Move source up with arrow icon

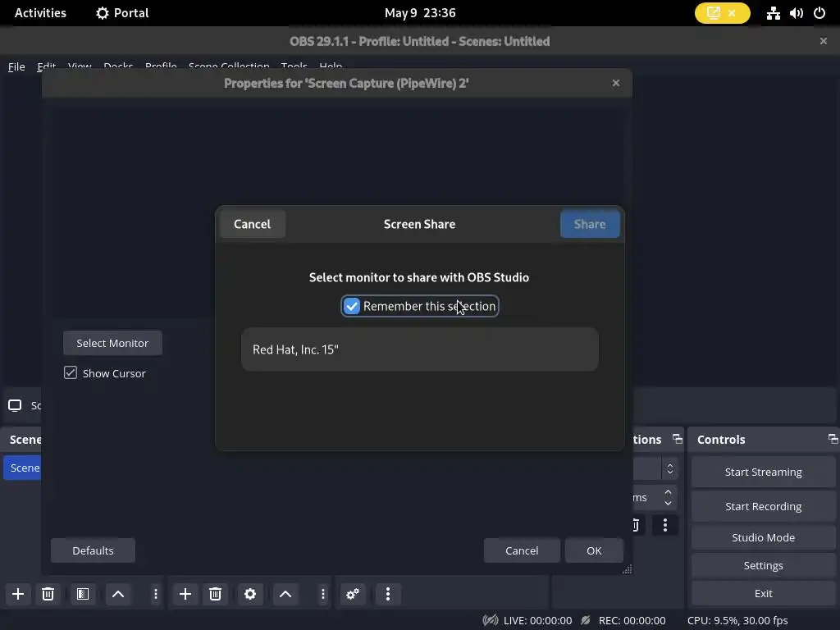pos(285,594)
